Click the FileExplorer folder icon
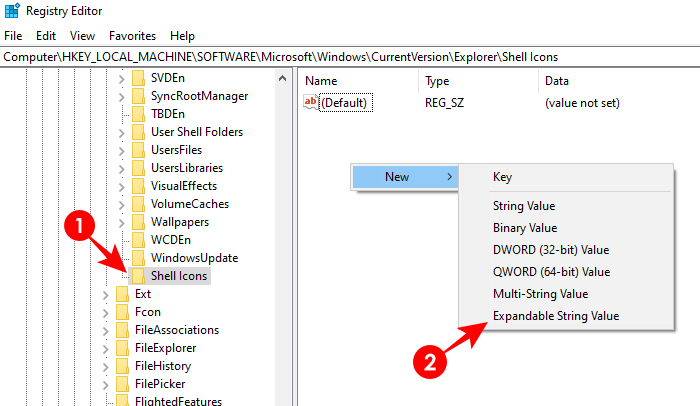700x406 pixels. click(122, 348)
